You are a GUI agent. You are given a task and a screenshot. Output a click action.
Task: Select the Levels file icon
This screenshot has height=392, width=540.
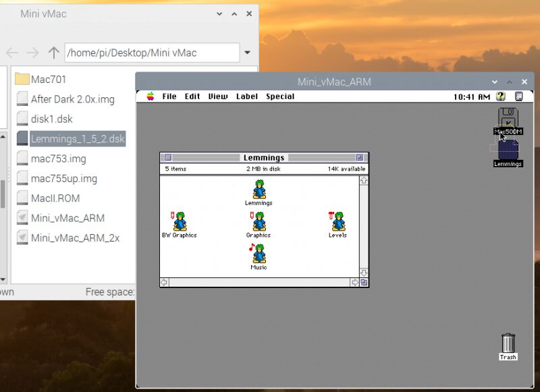[337, 222]
